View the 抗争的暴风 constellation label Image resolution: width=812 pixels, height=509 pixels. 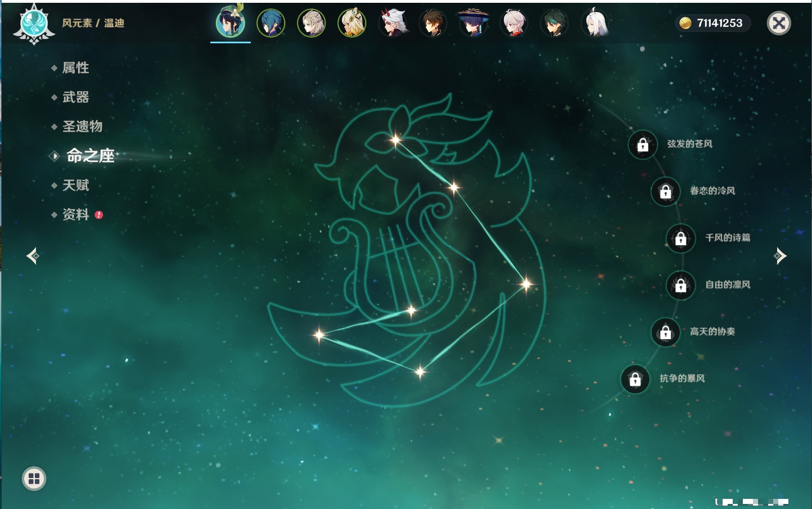pos(682,378)
